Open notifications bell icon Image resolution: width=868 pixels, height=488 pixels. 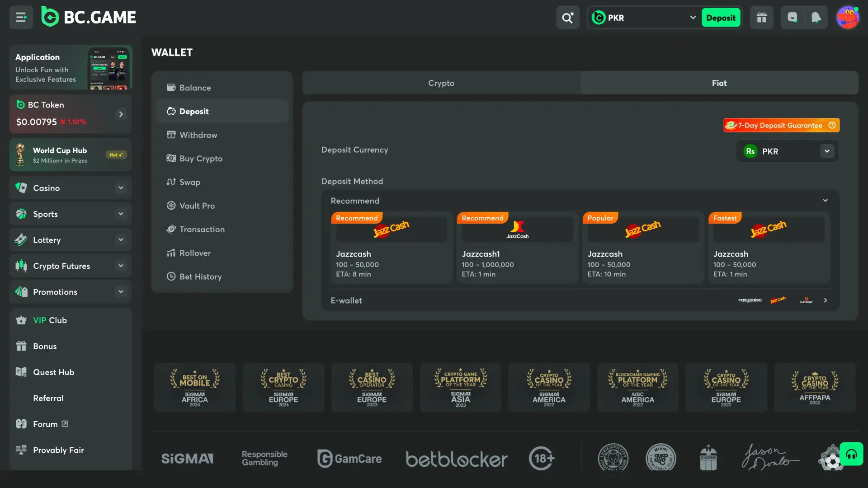(816, 18)
